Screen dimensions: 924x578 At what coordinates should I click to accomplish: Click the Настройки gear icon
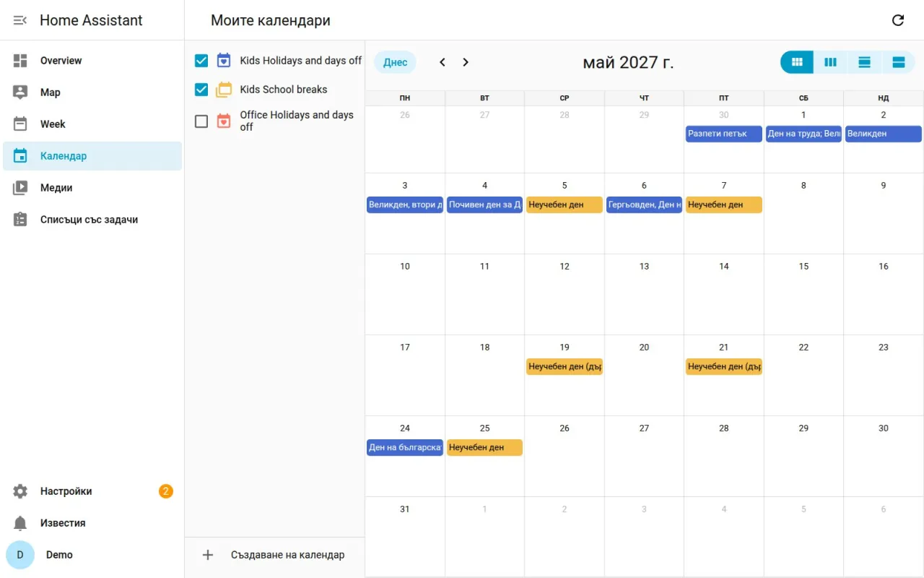coord(20,491)
